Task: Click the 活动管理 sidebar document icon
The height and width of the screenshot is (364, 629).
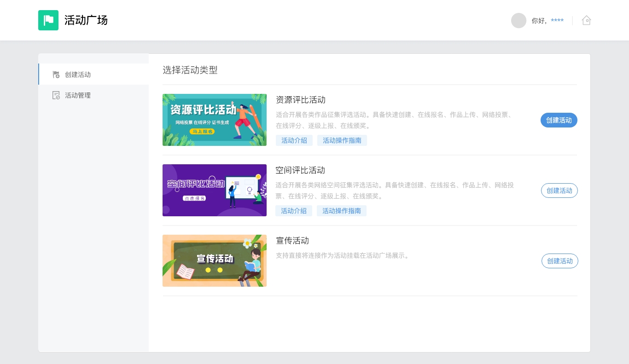Action: pyautogui.click(x=56, y=95)
